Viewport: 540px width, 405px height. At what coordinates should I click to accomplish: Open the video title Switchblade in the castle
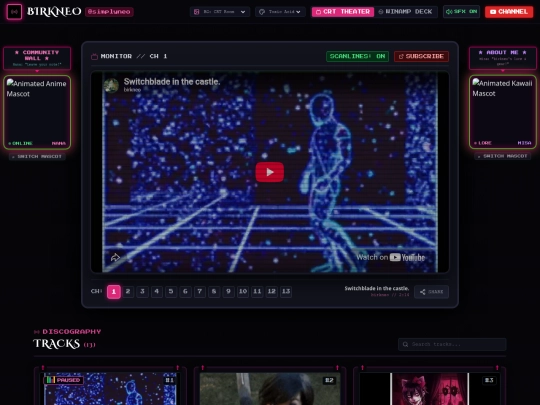[172, 82]
